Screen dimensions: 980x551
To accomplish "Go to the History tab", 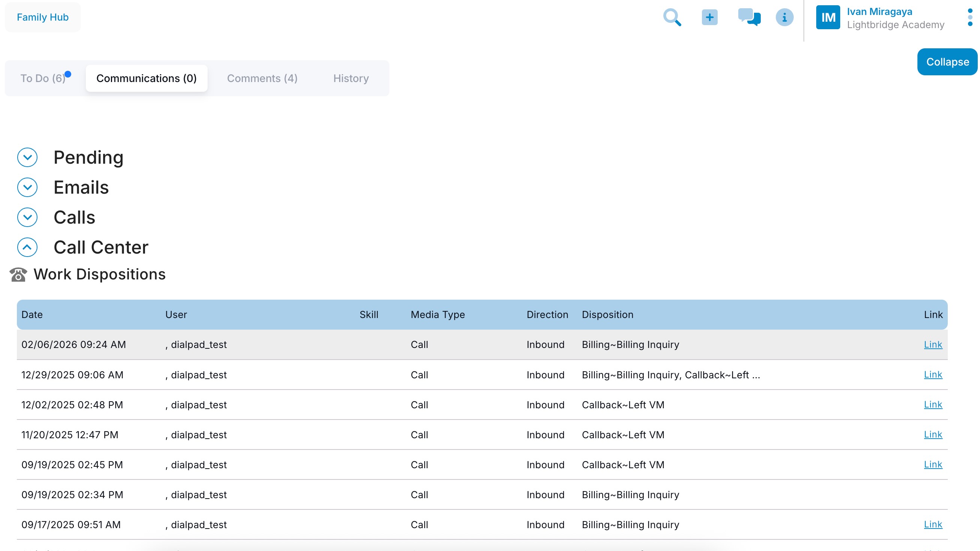I will pos(351,78).
